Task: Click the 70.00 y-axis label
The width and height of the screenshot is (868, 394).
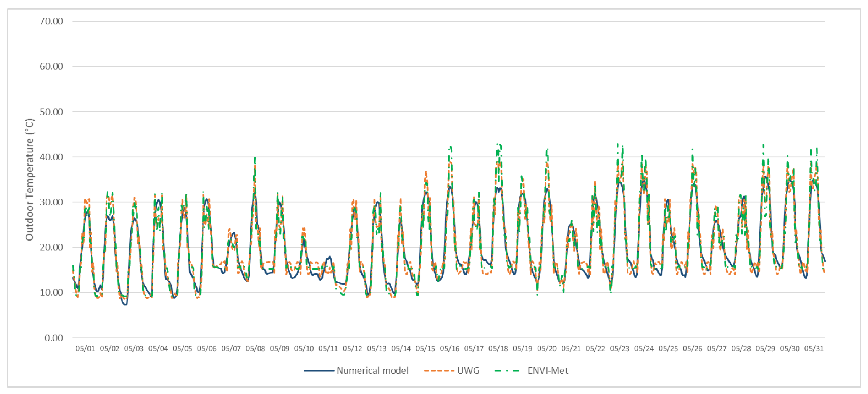Action: pos(51,21)
